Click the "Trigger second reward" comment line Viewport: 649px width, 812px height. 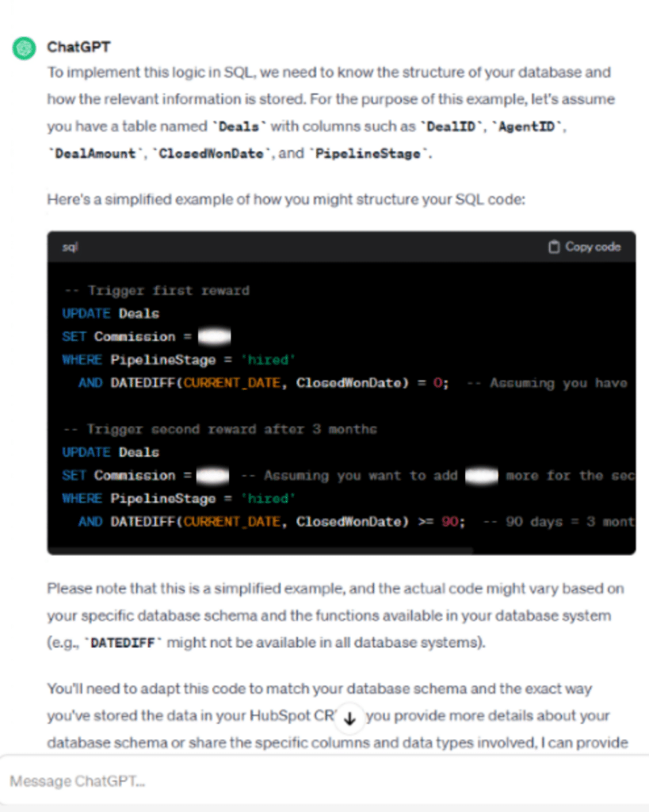pyautogui.click(x=220, y=429)
